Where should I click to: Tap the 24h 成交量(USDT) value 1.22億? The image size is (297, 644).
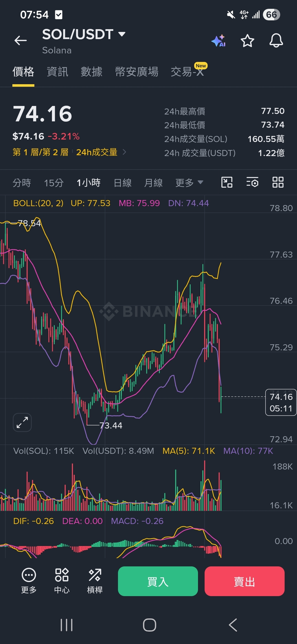point(271,153)
